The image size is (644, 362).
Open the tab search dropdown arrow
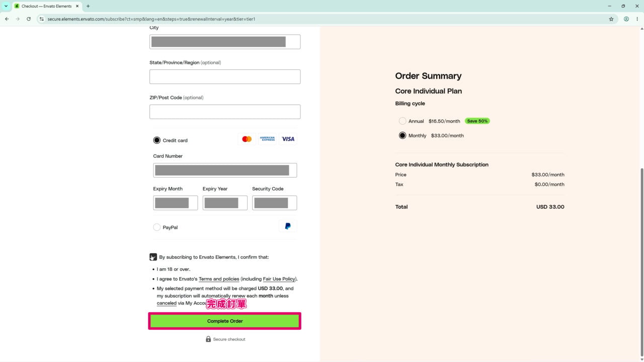[x=6, y=6]
